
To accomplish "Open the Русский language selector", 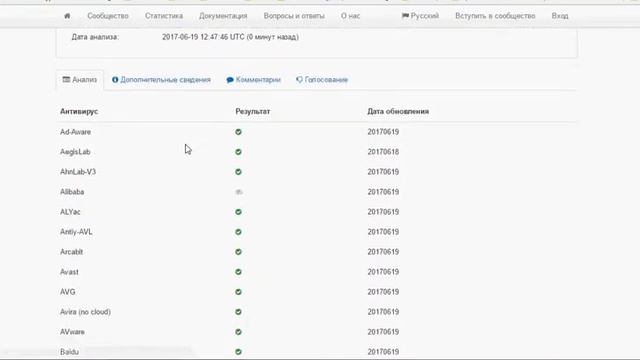I will [420, 16].
